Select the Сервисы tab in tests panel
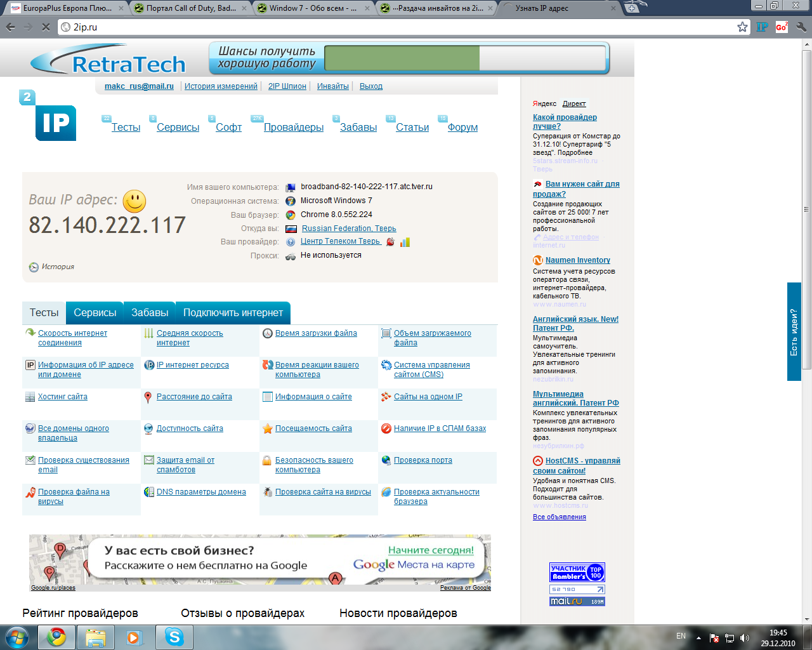 95,313
